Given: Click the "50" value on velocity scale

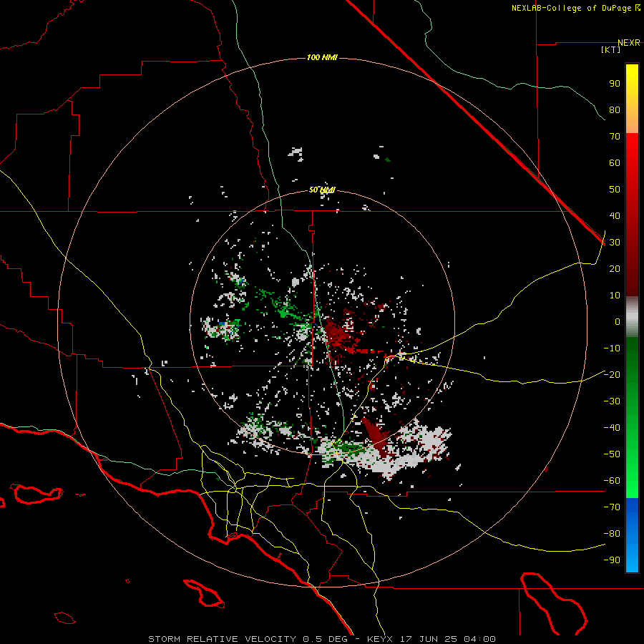Looking at the screenshot, I should pos(615,190).
